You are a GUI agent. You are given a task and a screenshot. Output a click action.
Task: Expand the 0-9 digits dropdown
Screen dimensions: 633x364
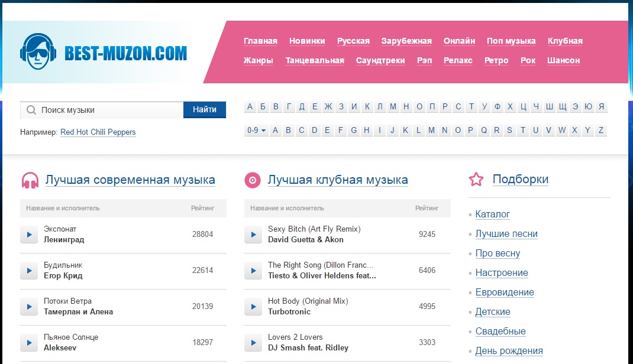pos(256,131)
